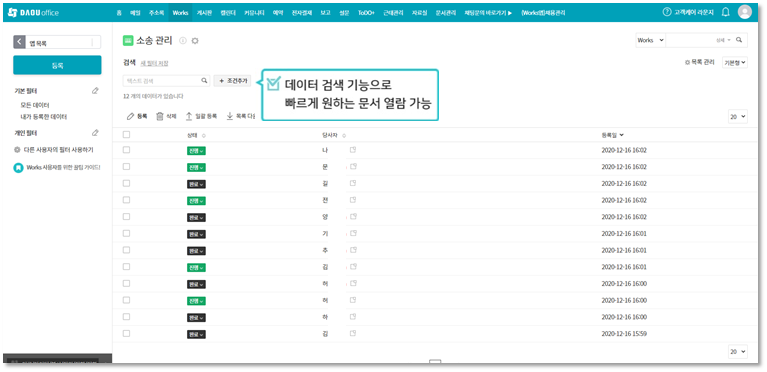
Task: Check the 나 row checkbox
Action: coord(126,150)
